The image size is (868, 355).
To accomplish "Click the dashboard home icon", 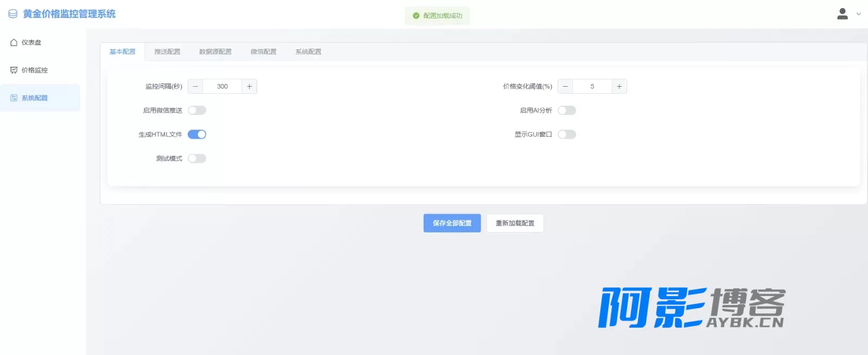I will [14, 42].
